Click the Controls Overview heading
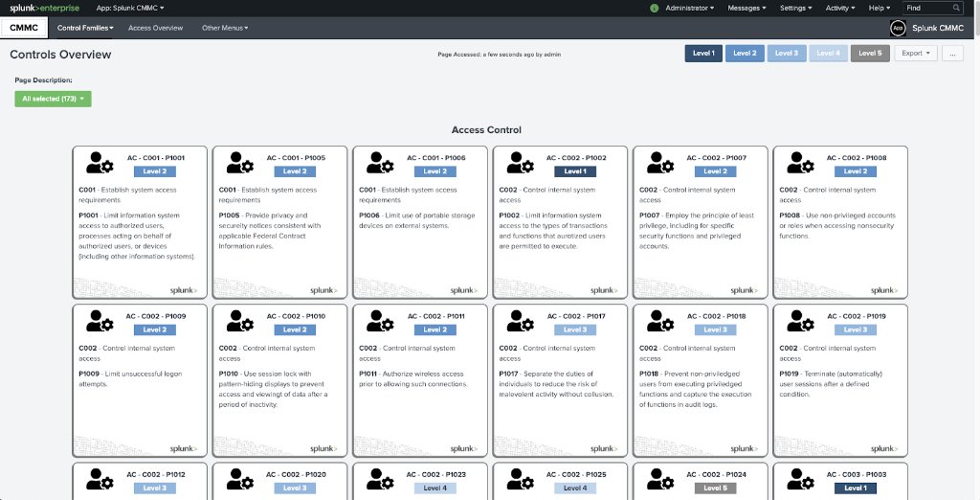This screenshot has width=980, height=500. [x=60, y=55]
